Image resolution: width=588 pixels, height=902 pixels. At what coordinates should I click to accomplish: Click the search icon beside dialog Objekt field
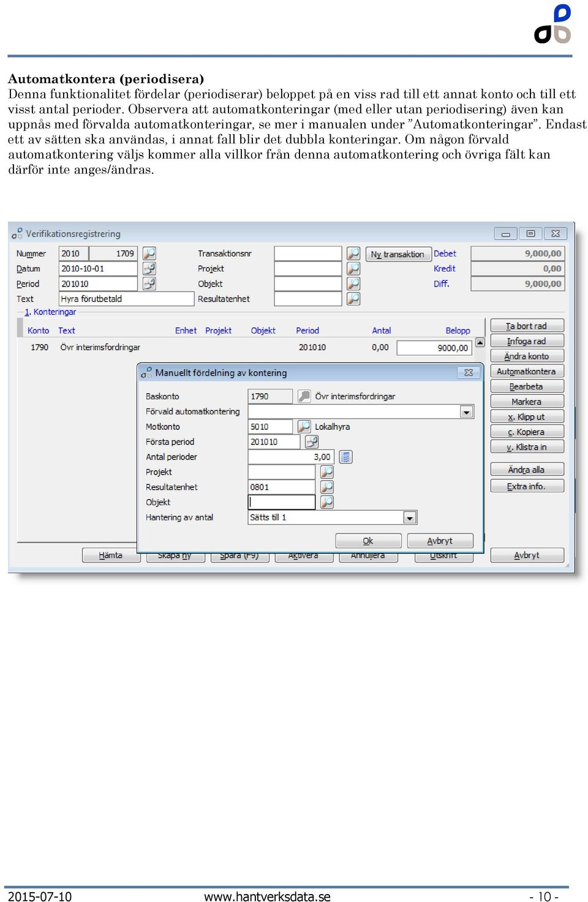click(x=327, y=502)
